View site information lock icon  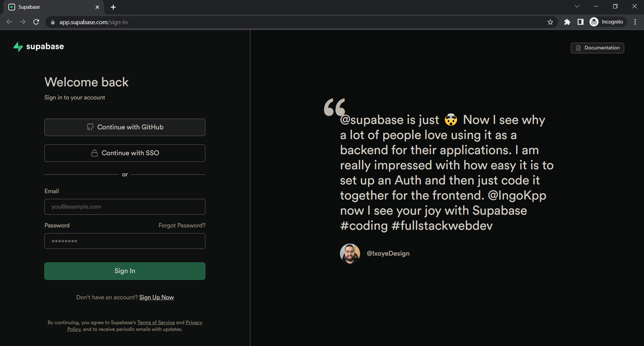pyautogui.click(x=52, y=22)
